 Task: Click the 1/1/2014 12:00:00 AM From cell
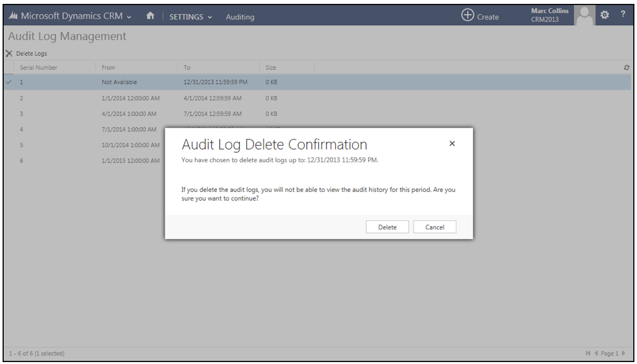point(130,98)
